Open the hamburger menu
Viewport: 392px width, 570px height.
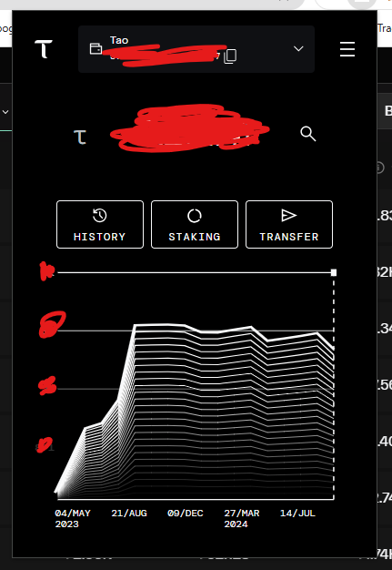[347, 49]
